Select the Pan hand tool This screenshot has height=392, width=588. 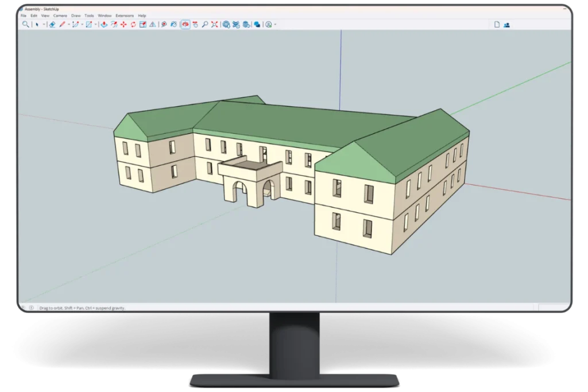[195, 24]
